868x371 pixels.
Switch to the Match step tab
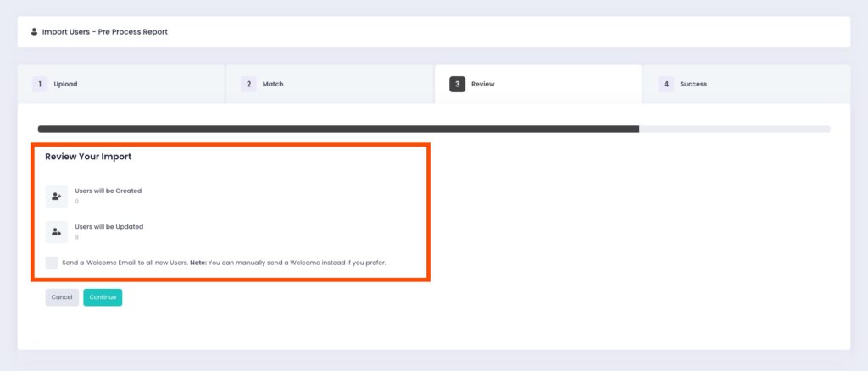273,84
